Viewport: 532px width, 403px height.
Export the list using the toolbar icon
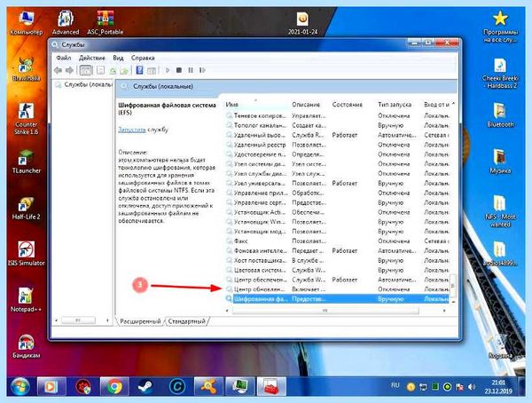tap(124, 71)
